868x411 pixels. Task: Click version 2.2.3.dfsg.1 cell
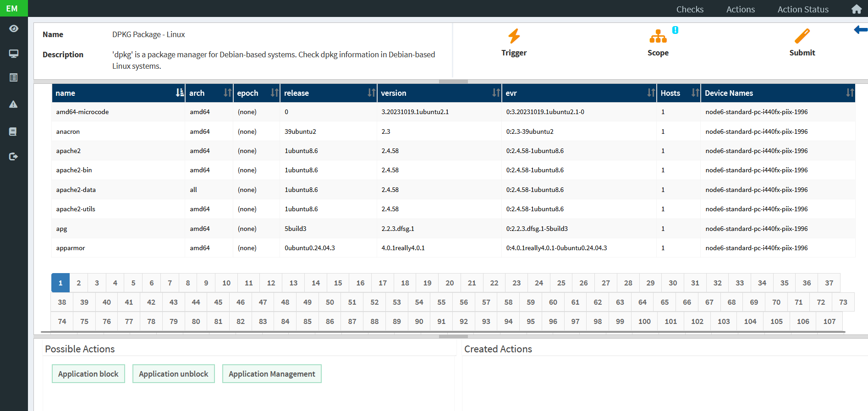click(x=398, y=229)
